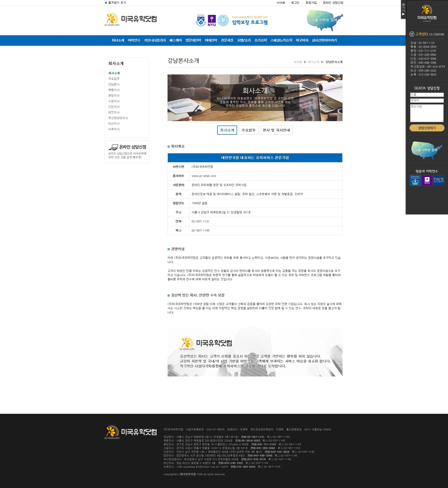This screenshot has width=448, height=488.
Task: Open 뉴욕지사 in left sidebar
Action: pos(114,129)
